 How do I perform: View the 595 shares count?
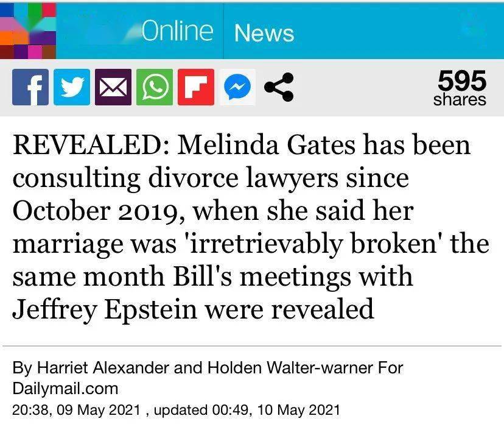[460, 88]
